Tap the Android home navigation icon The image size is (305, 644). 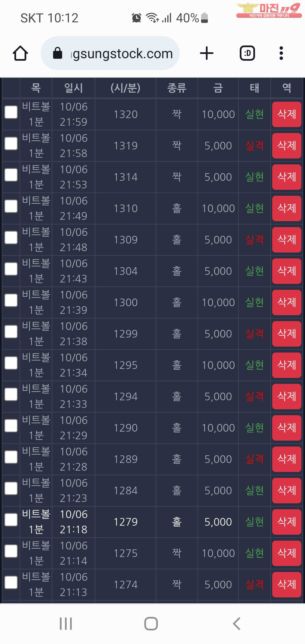pyautogui.click(x=151, y=624)
